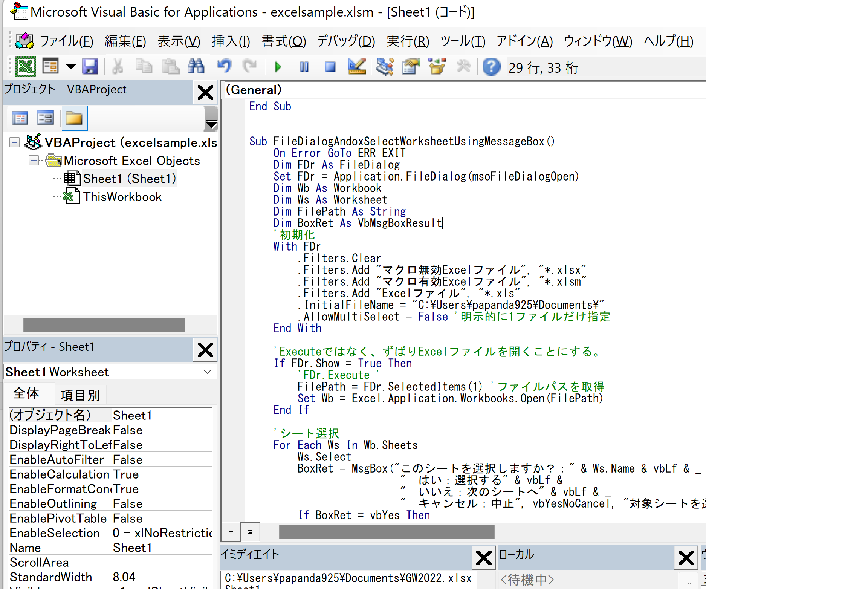Open Find with the binoculars icon
Screen dimensions: 868x589
click(x=196, y=67)
